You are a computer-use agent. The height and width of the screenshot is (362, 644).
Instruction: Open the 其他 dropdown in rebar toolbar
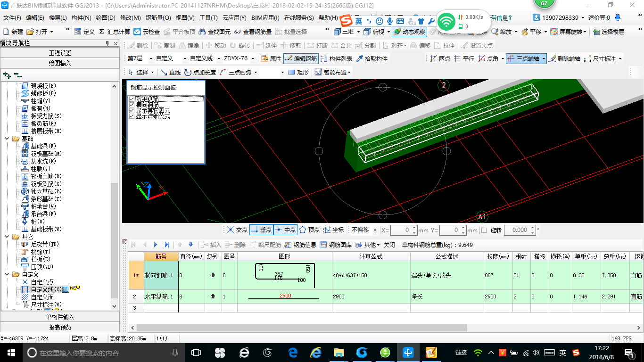tap(367, 245)
